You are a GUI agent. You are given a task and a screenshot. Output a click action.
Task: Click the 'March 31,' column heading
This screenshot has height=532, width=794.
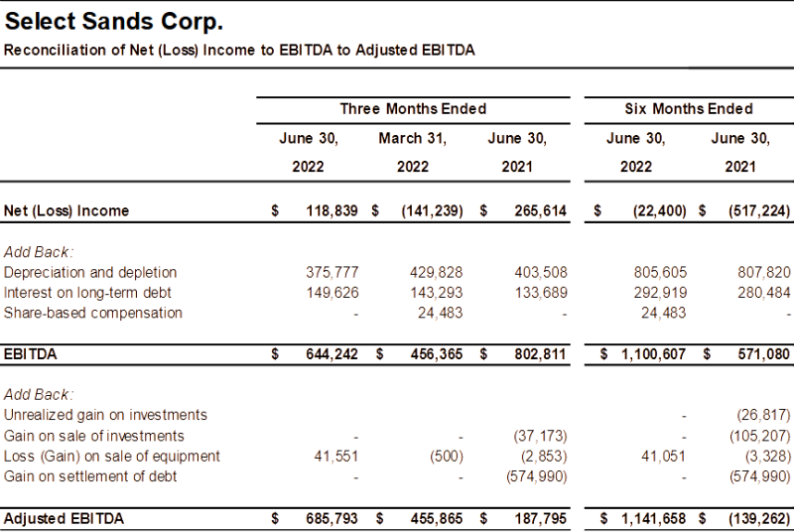413,138
